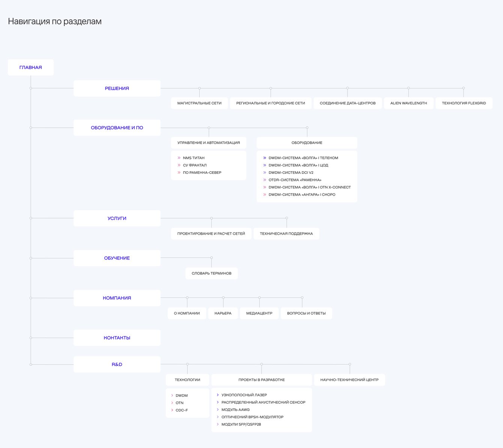503x448 pixels.
Task: Open МАГИСТРАЛЬНЫЕ СЕТИ solution page
Action: [x=199, y=103]
